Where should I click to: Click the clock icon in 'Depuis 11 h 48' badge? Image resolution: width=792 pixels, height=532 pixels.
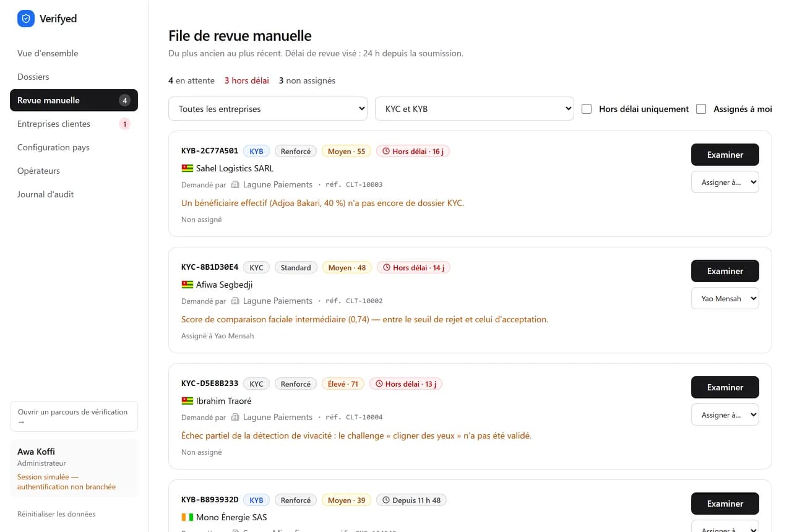coord(386,500)
